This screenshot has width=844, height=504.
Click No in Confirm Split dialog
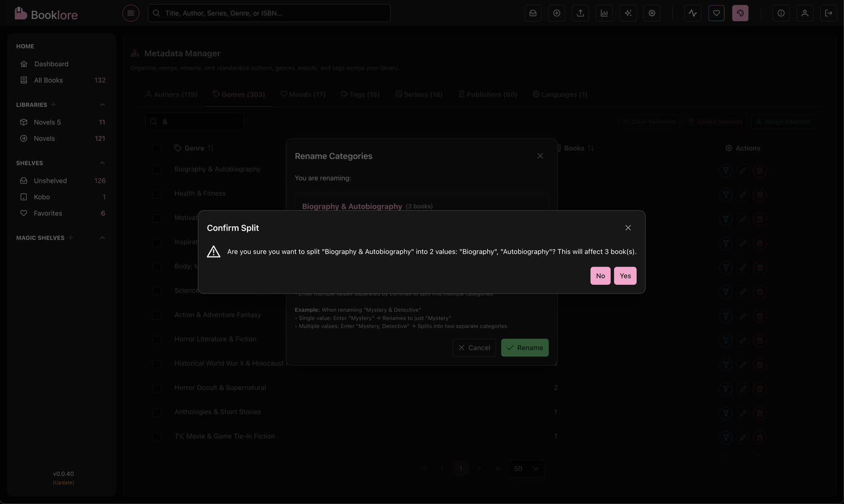(x=600, y=276)
